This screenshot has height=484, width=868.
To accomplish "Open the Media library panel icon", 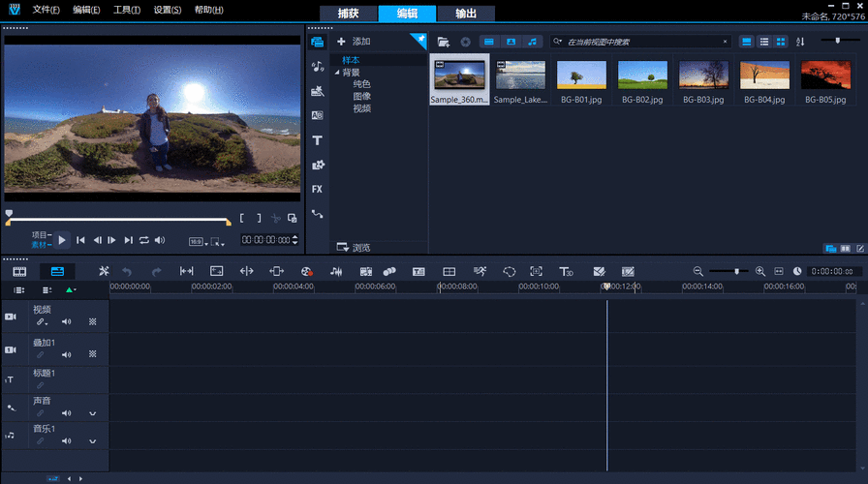I will pyautogui.click(x=317, y=42).
